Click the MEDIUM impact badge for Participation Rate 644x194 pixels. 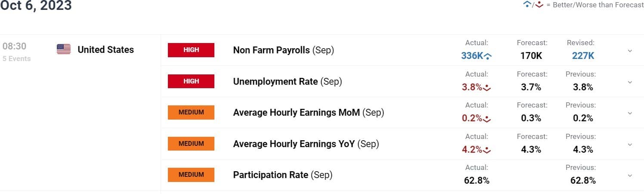[x=191, y=175]
